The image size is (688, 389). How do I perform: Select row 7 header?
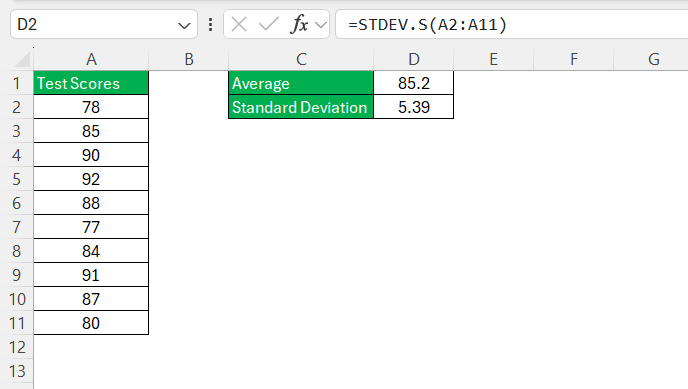[x=17, y=227]
